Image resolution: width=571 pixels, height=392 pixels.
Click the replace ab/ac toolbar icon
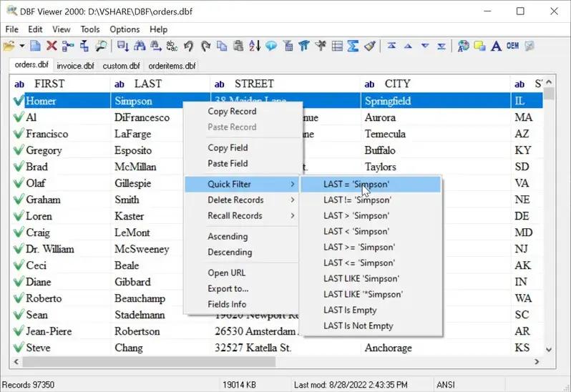172,46
